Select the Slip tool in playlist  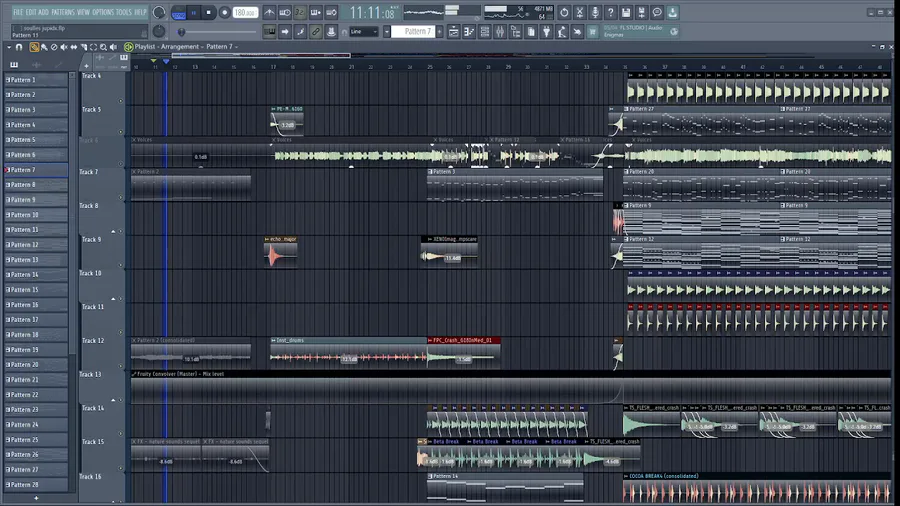pyautogui.click(x=73, y=47)
